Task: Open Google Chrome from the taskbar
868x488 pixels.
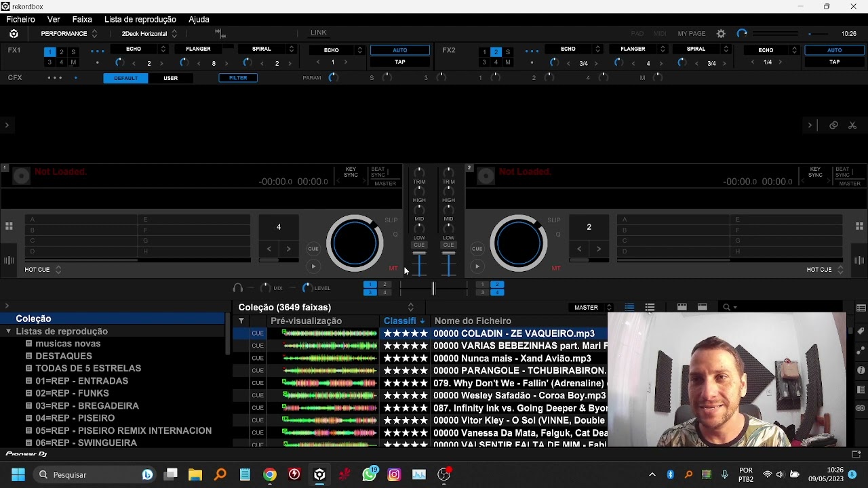Action: click(270, 474)
